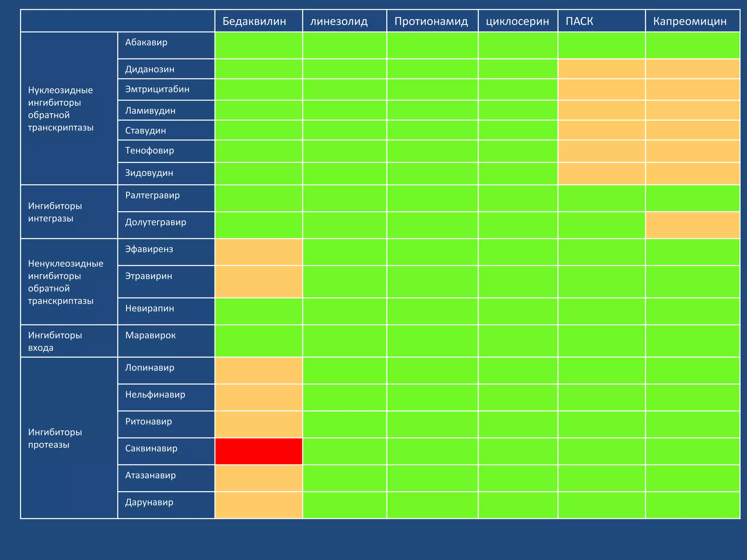The height and width of the screenshot is (560, 747).
Task: Click the Маравирок row label
Action: tap(150, 335)
